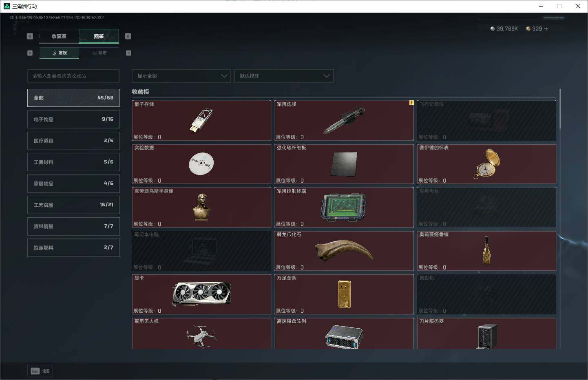Open the 军用炮弹 item card

344,121
